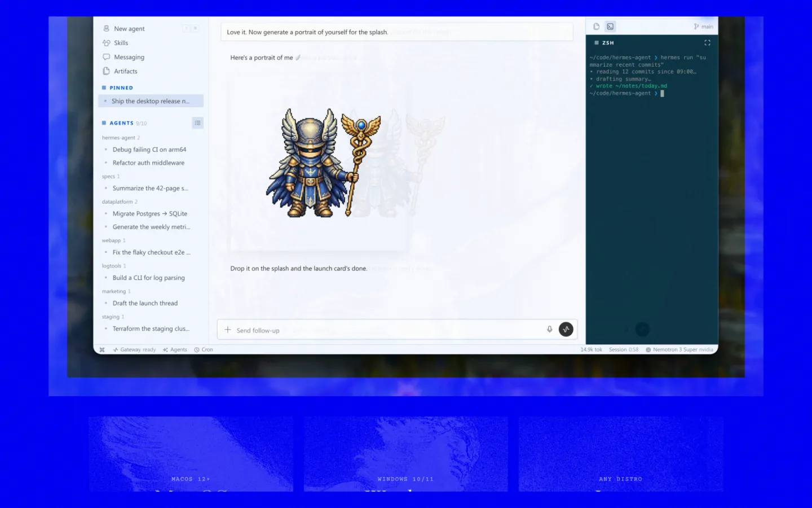Select the WINDOWS 10/11 download card
This screenshot has width=812, height=508.
pos(406,454)
